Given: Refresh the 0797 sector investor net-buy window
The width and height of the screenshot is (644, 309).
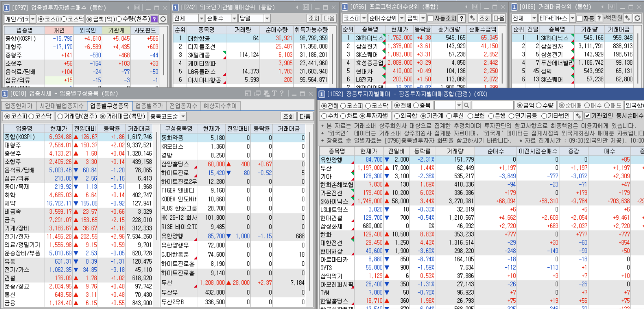Looking at the screenshot, I should (163, 19).
